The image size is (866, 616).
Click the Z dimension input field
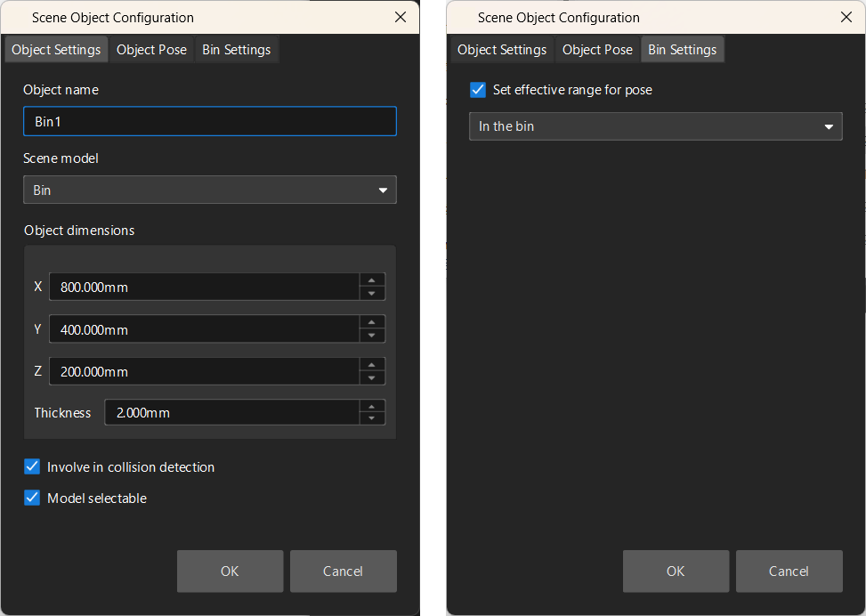204,372
